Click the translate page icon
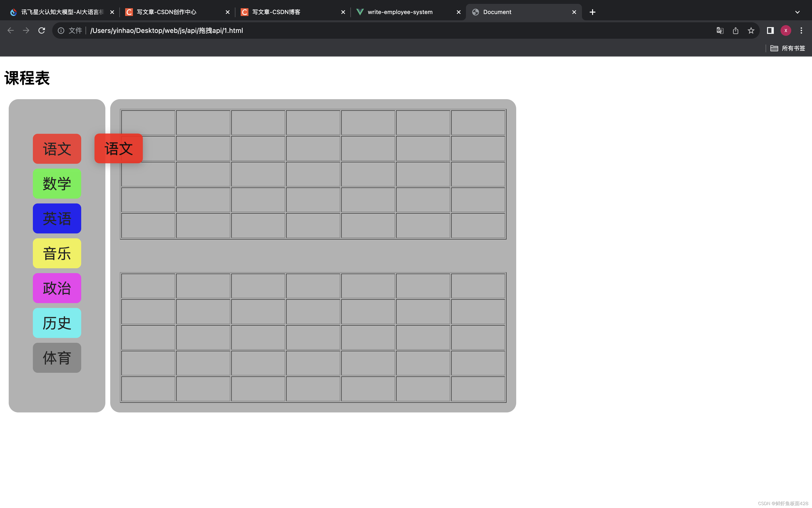This screenshot has width=812, height=508. pos(720,30)
